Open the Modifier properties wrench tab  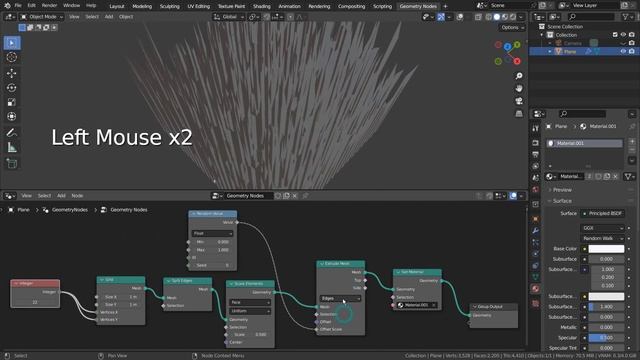(536, 231)
